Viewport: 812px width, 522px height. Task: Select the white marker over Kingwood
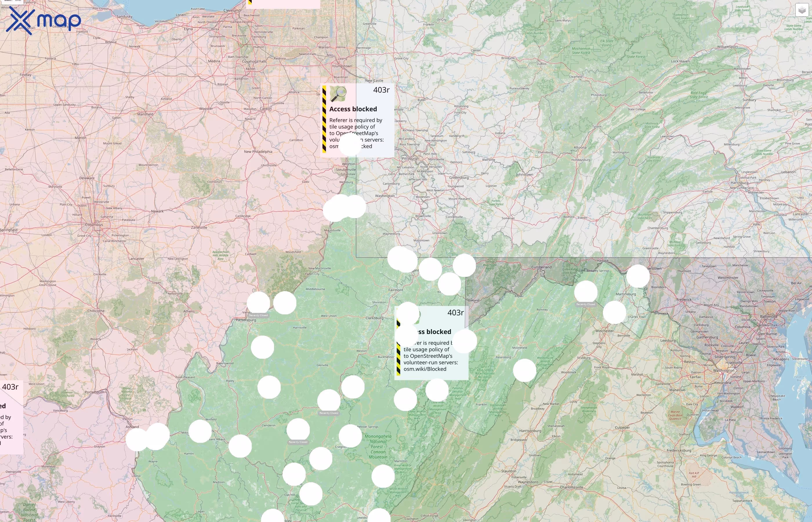449,284
